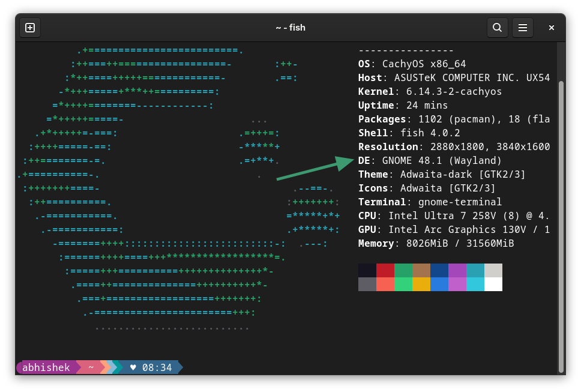Image resolution: width=581 pixels, height=392 pixels.
Task: Click the ~ directory prompt segment
Action: [91, 367]
